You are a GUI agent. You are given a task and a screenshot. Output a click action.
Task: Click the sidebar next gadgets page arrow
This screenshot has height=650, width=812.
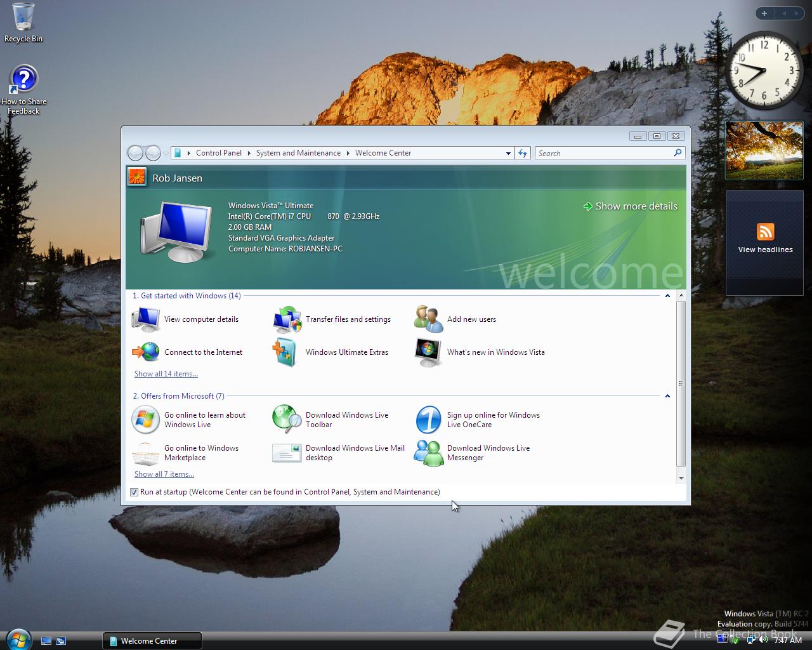pos(797,13)
